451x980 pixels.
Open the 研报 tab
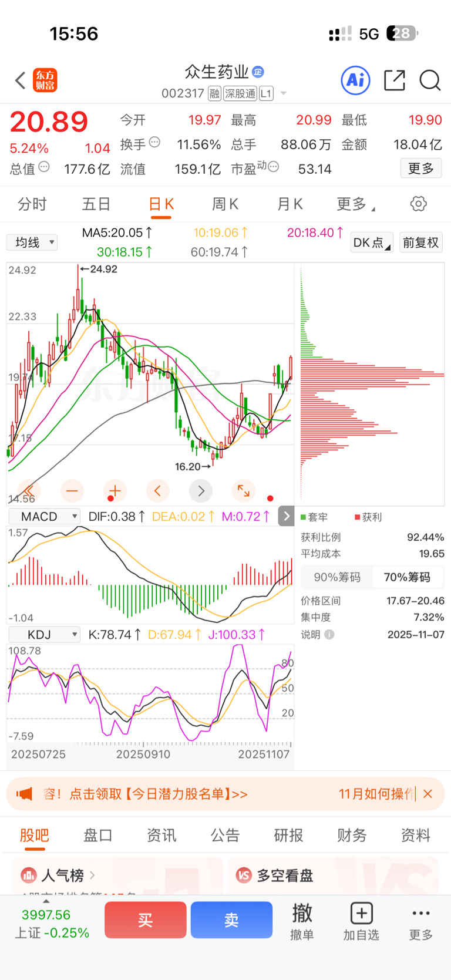click(288, 835)
